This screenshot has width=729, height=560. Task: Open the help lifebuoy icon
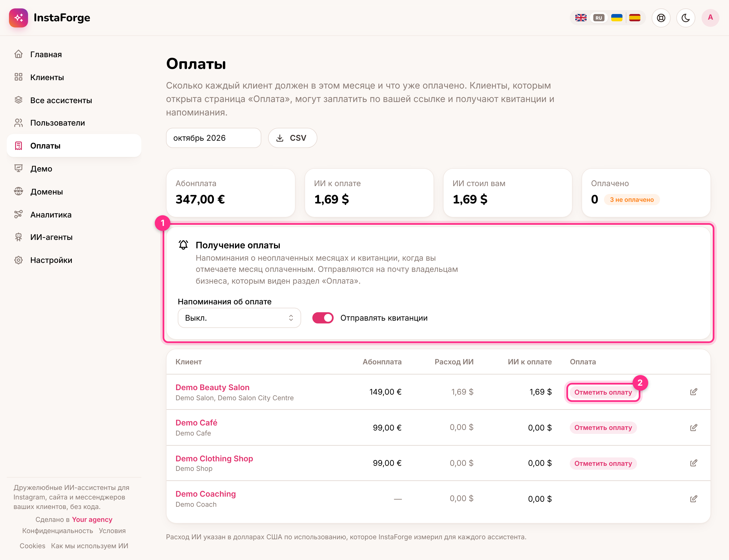(661, 18)
